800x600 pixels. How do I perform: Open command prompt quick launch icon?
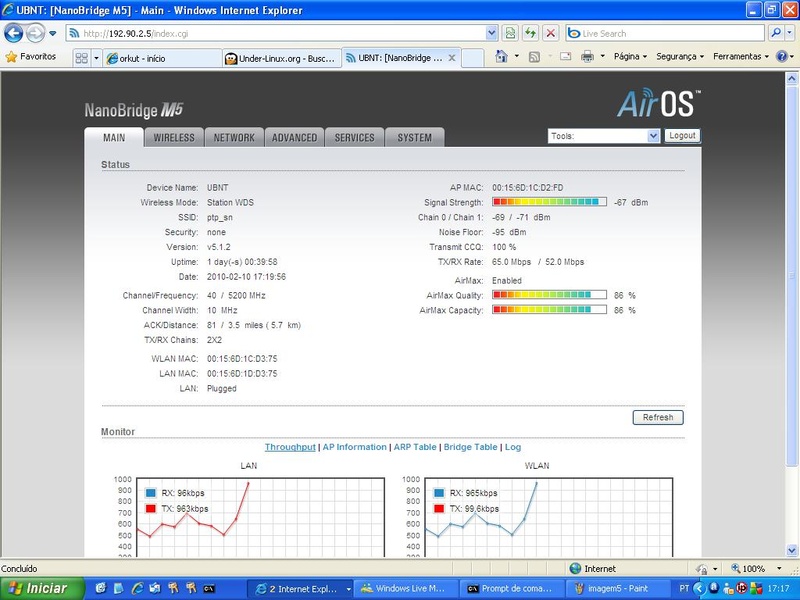[x=209, y=588]
